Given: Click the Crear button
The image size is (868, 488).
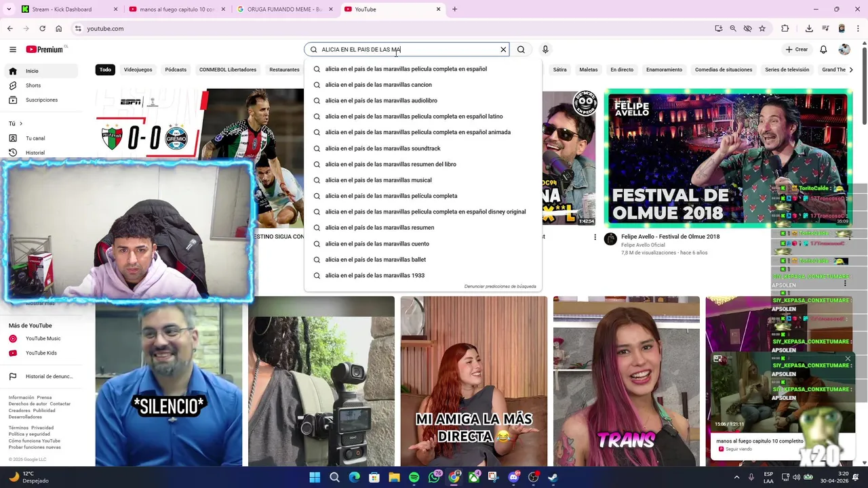Looking at the screenshot, I should [797, 49].
